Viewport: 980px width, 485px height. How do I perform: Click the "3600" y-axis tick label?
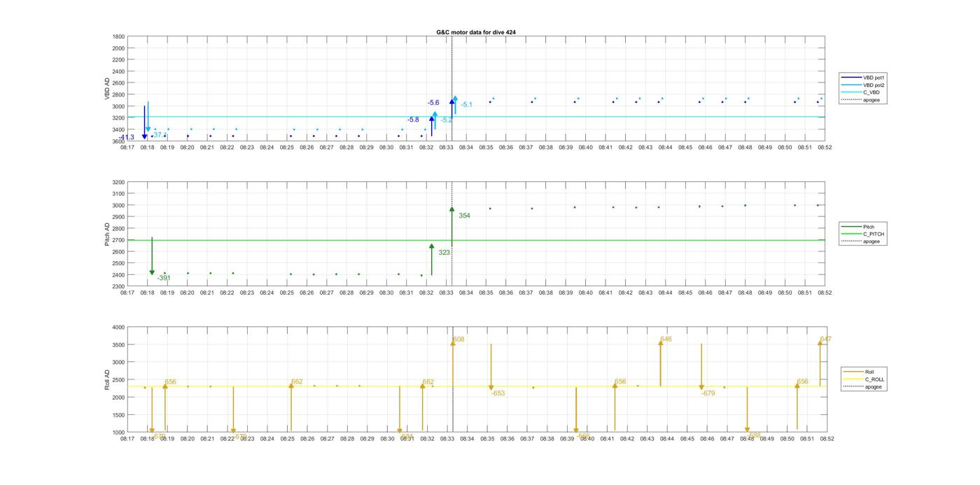point(118,141)
